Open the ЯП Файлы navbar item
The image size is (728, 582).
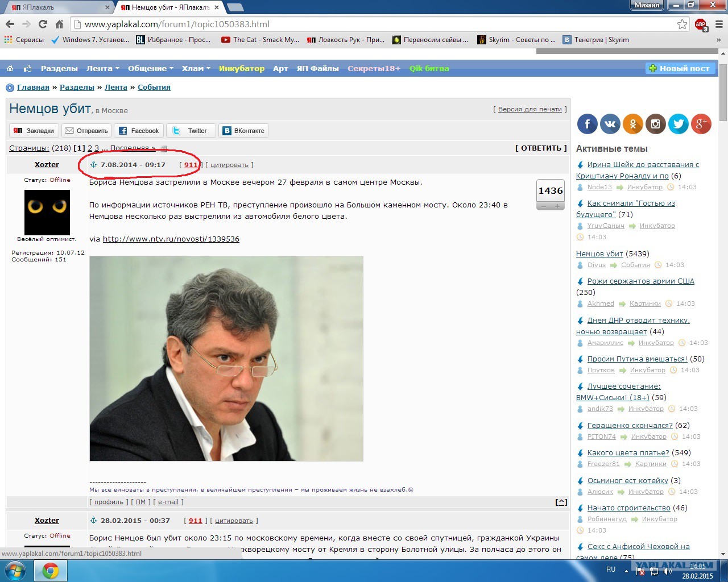point(318,68)
